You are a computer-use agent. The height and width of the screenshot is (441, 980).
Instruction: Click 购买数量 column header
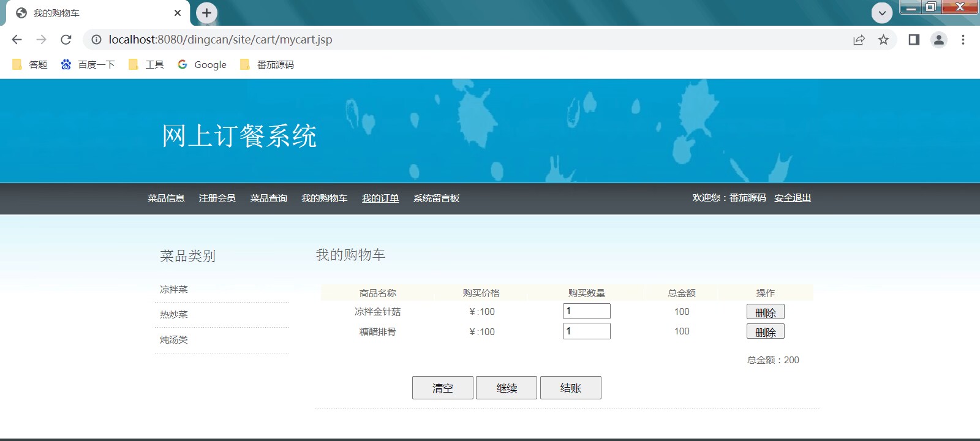click(587, 293)
